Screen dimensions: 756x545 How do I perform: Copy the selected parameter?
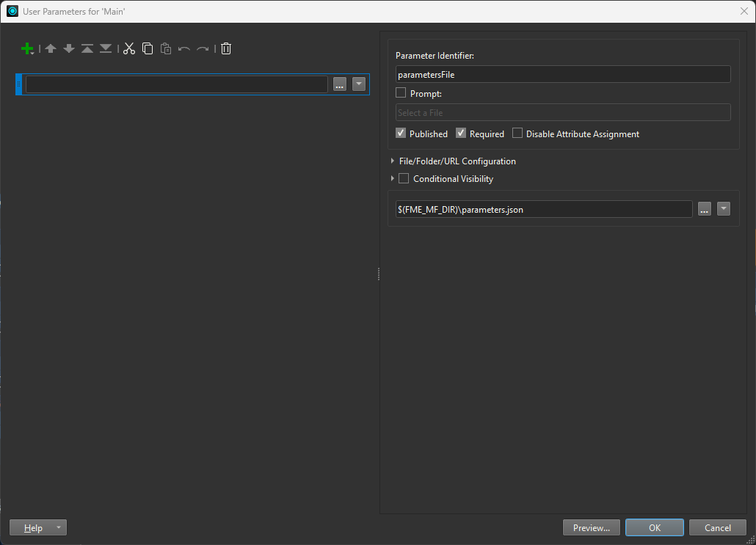click(x=148, y=48)
